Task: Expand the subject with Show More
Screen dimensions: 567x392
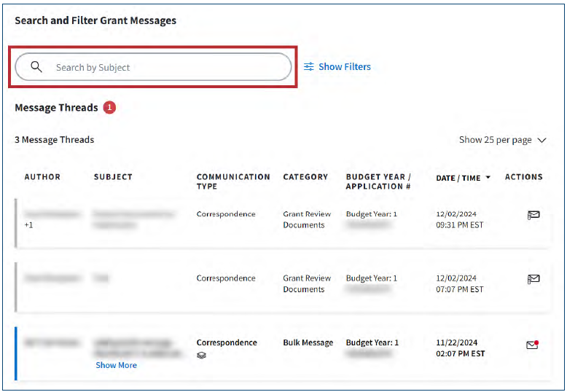Action: point(116,365)
